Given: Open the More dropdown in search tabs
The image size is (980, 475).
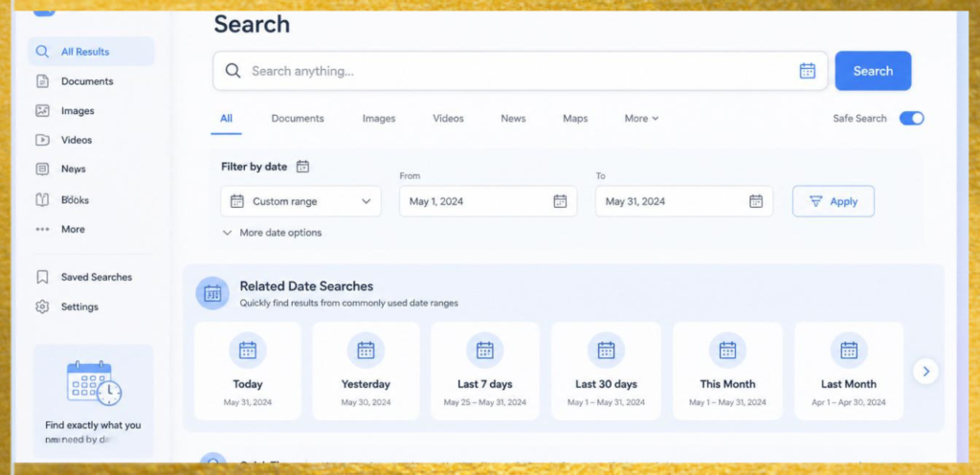Looking at the screenshot, I should point(641,118).
